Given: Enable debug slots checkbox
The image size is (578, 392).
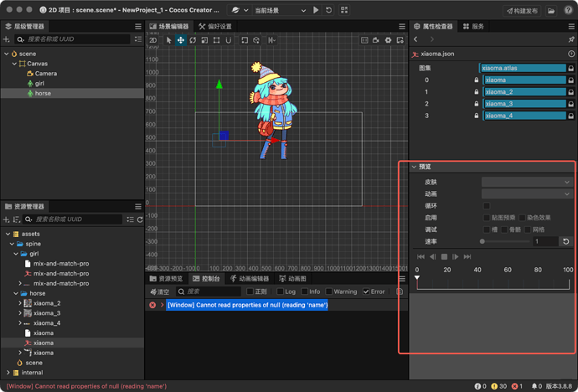Looking at the screenshot, I should coord(487,230).
